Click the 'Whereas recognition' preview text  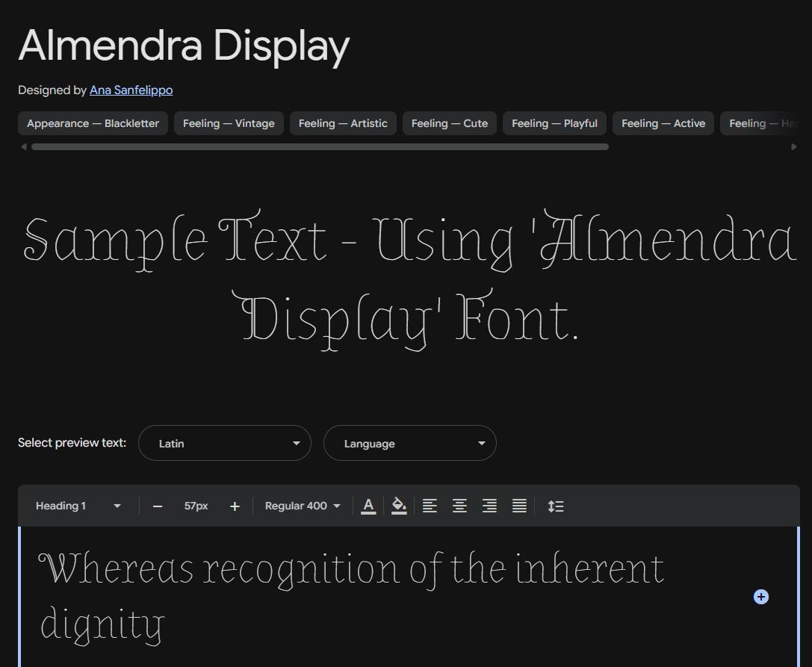pyautogui.click(x=351, y=597)
